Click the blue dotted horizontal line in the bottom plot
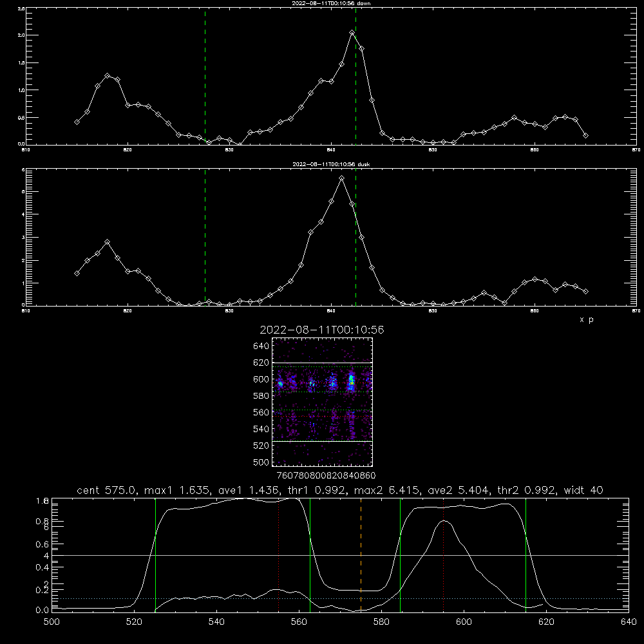The width and height of the screenshot is (644, 644). tap(340, 598)
